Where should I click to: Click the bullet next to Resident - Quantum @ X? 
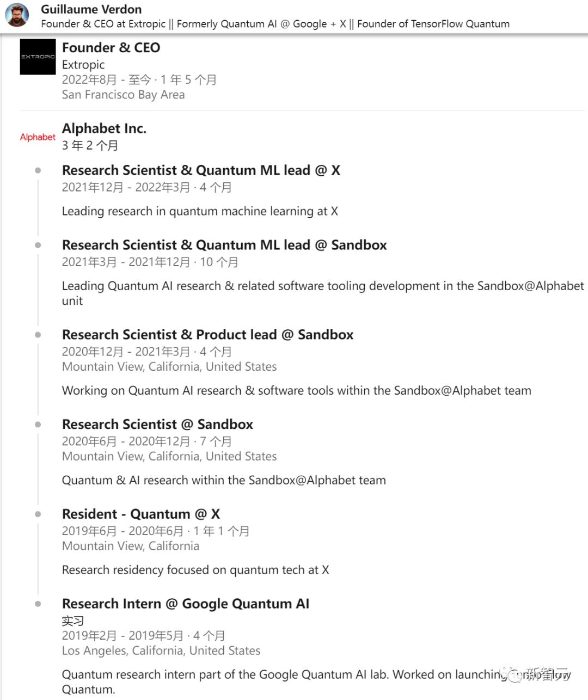point(38,514)
